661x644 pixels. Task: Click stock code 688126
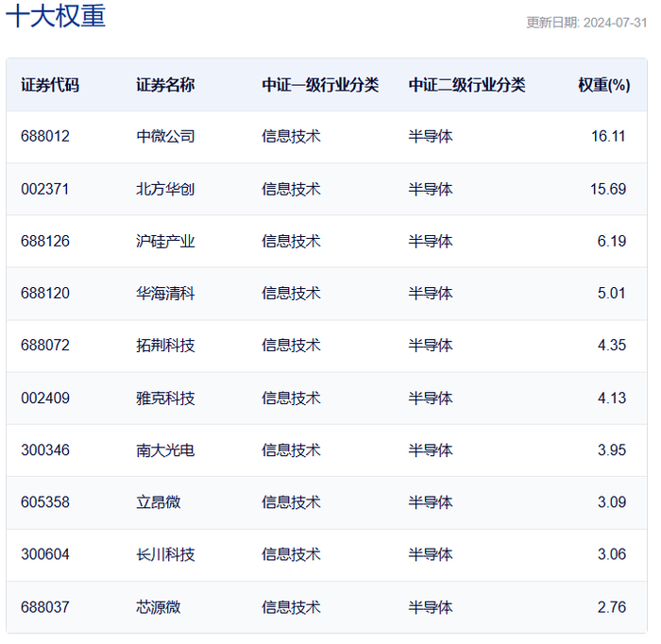[x=45, y=241]
